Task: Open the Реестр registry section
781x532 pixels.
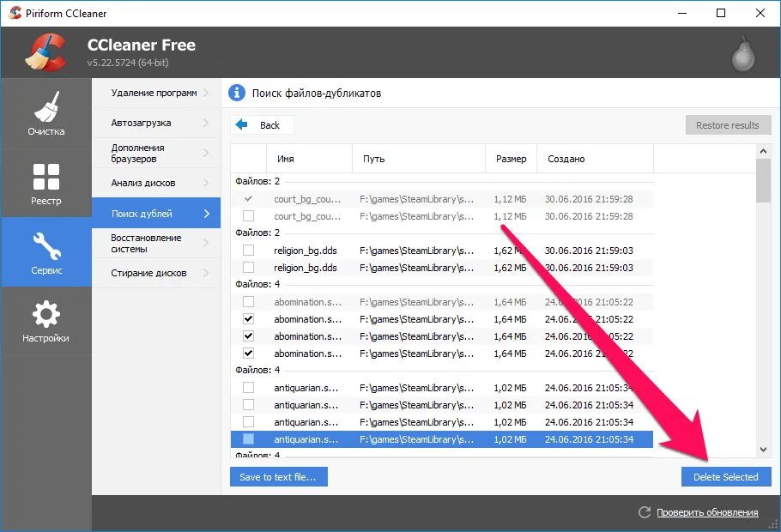Action: tap(45, 184)
